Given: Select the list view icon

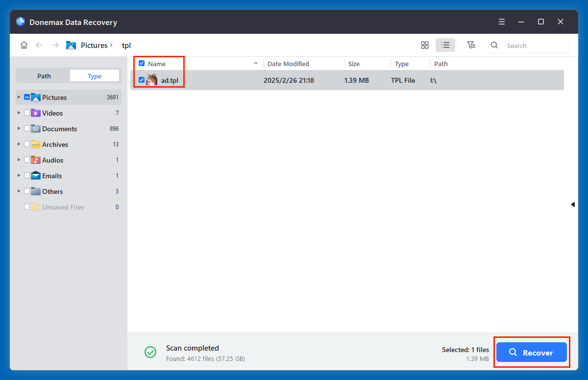Looking at the screenshot, I should point(445,45).
